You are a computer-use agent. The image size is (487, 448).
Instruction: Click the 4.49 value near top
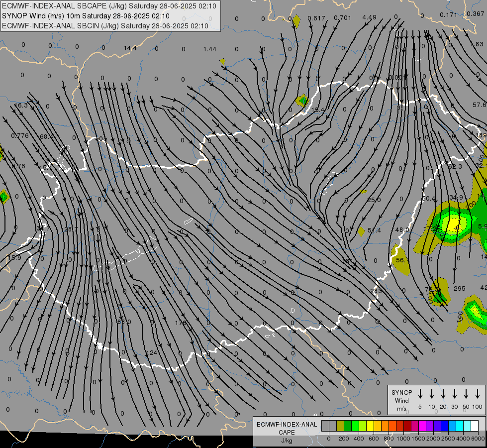(369, 17)
